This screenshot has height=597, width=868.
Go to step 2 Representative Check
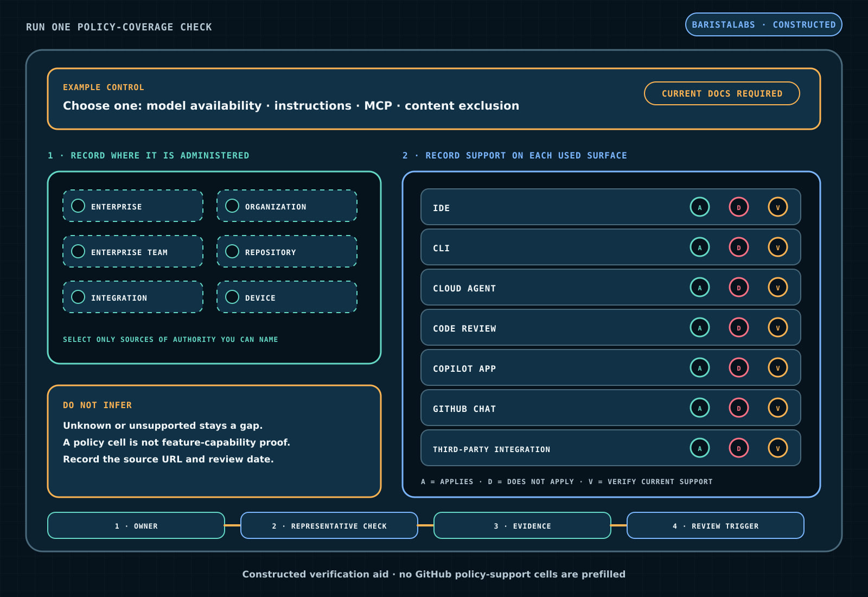(329, 525)
